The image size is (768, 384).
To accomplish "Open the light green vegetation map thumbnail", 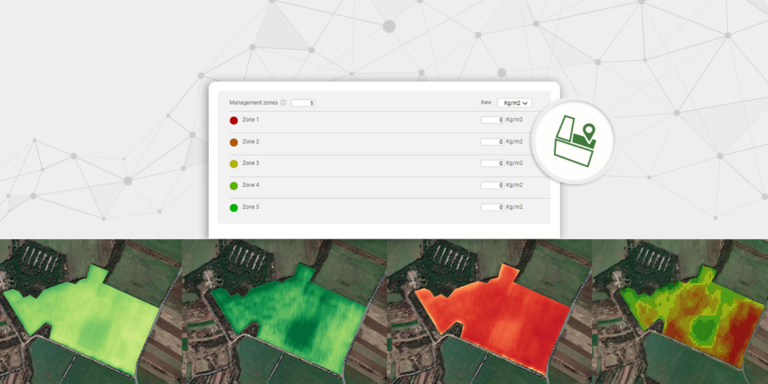I will pos(91,312).
